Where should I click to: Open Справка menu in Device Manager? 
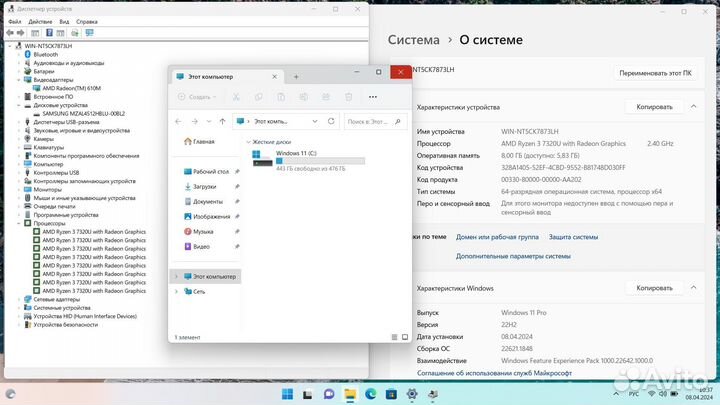point(87,22)
